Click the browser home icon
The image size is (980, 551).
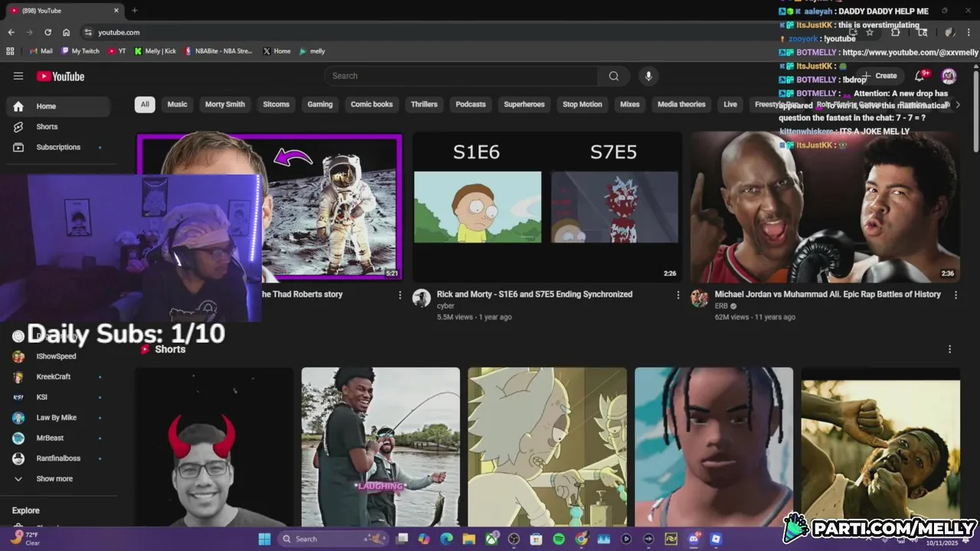(67, 32)
